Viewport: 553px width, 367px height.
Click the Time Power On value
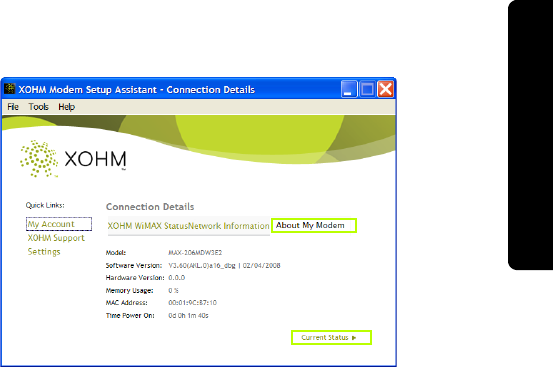pyautogui.click(x=188, y=316)
